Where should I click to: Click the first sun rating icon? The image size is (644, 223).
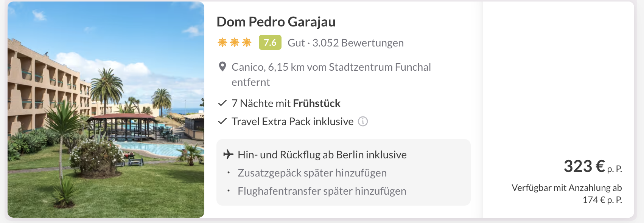click(x=222, y=42)
